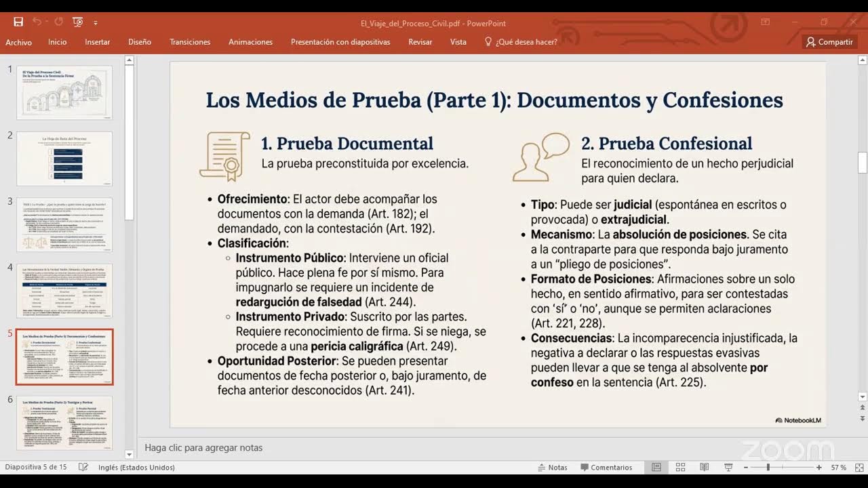Undo the last action
Screen dimensions: 868x488
click(36, 22)
